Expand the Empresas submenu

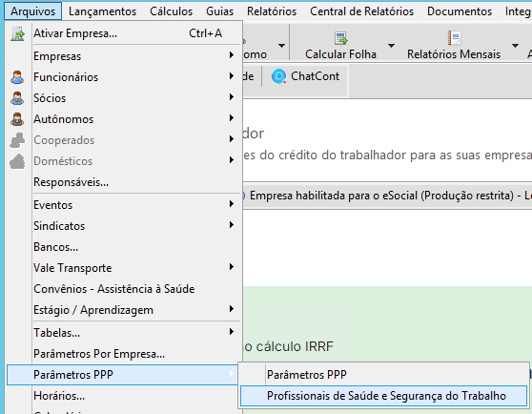(124, 56)
